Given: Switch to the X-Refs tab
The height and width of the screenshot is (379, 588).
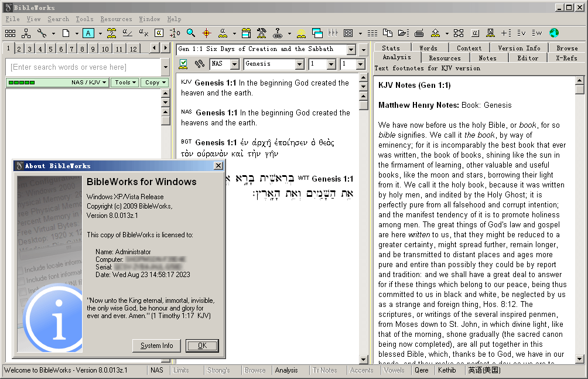Looking at the screenshot, I should 566,58.
